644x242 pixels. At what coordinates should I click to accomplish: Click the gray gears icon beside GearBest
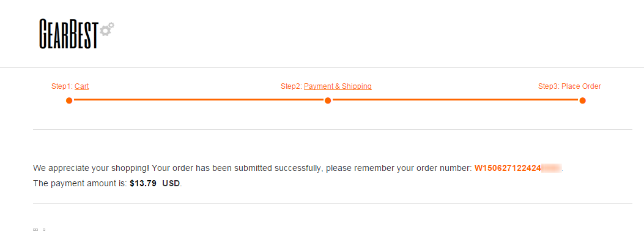point(107,29)
